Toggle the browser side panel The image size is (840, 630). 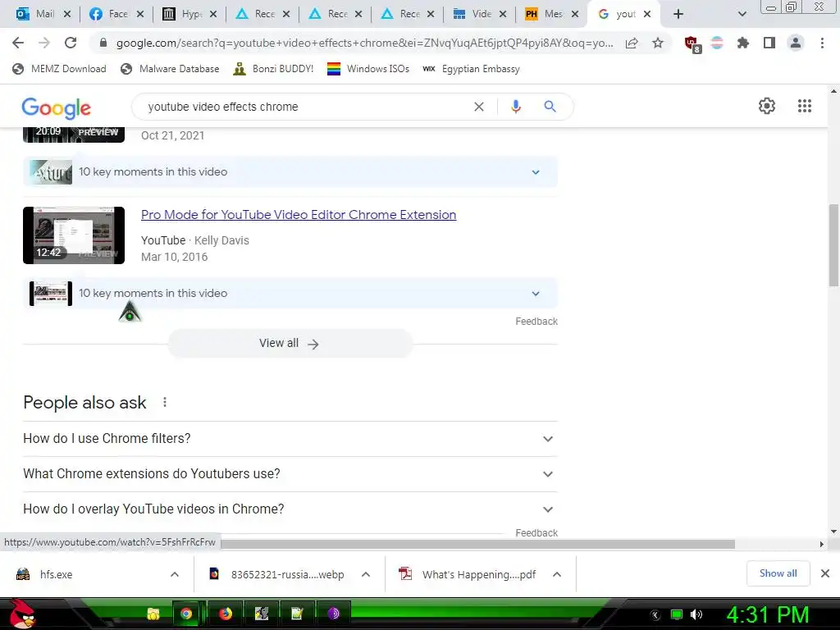point(769,43)
